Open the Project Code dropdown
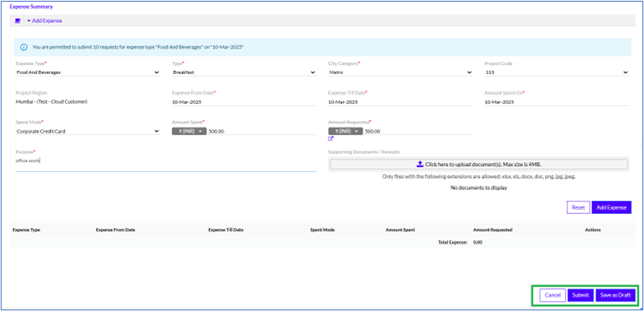The image size is (644, 311). pyautogui.click(x=557, y=72)
